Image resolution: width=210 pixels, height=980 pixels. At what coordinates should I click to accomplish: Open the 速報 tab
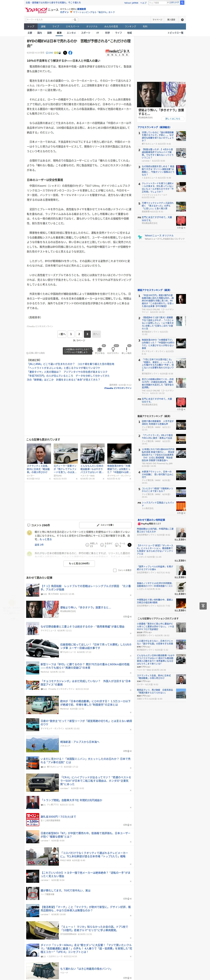point(43,27)
